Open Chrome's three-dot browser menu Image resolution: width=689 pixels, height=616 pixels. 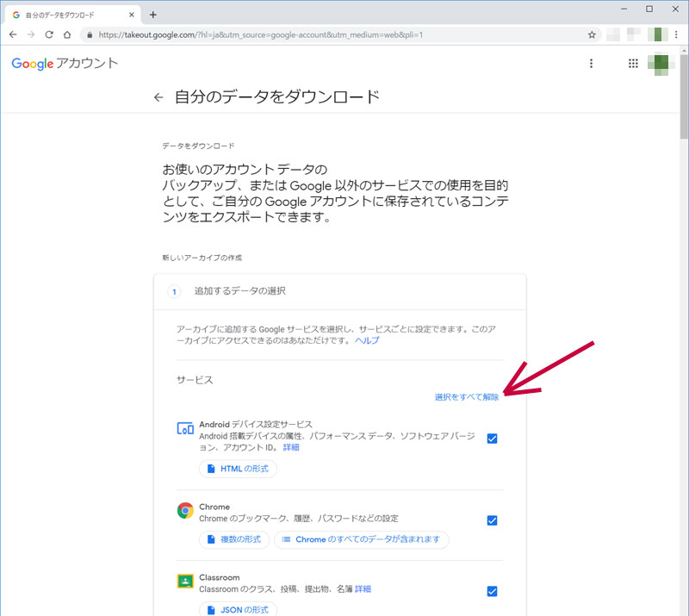pyautogui.click(x=676, y=34)
